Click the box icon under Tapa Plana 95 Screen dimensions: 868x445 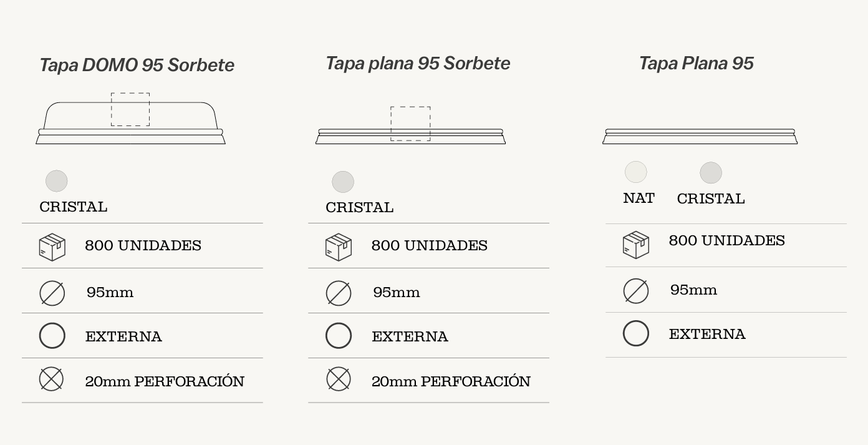(636, 244)
